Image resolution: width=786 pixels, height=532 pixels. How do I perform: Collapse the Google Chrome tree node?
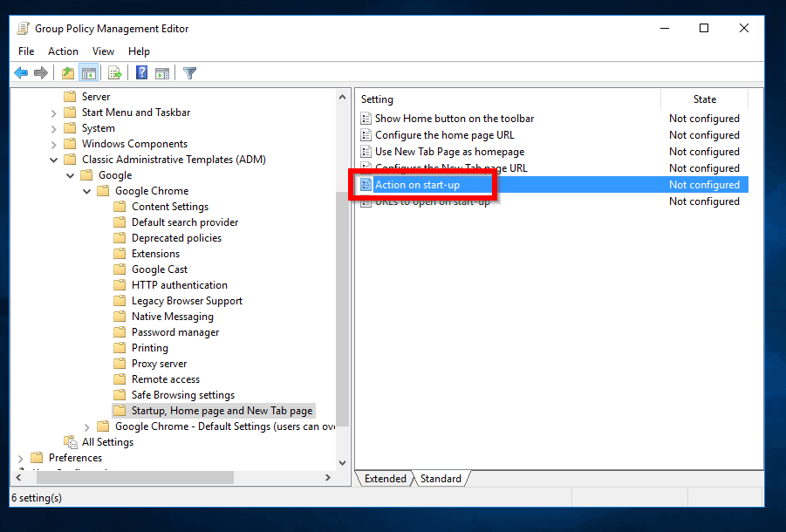[87, 191]
